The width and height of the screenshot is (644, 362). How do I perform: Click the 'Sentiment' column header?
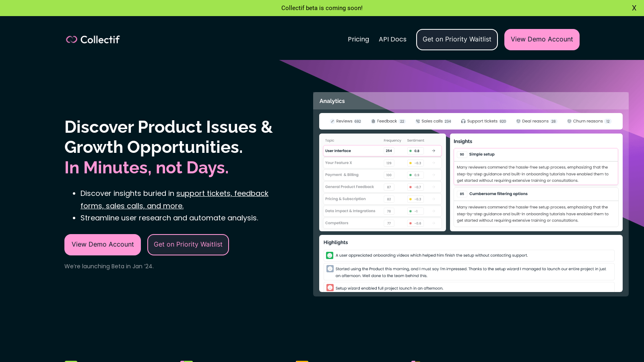coord(415,140)
